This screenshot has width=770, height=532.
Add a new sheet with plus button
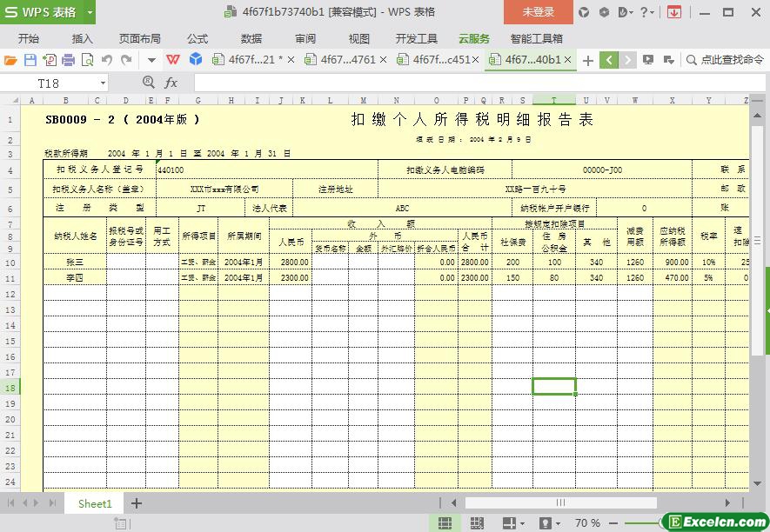[x=137, y=503]
